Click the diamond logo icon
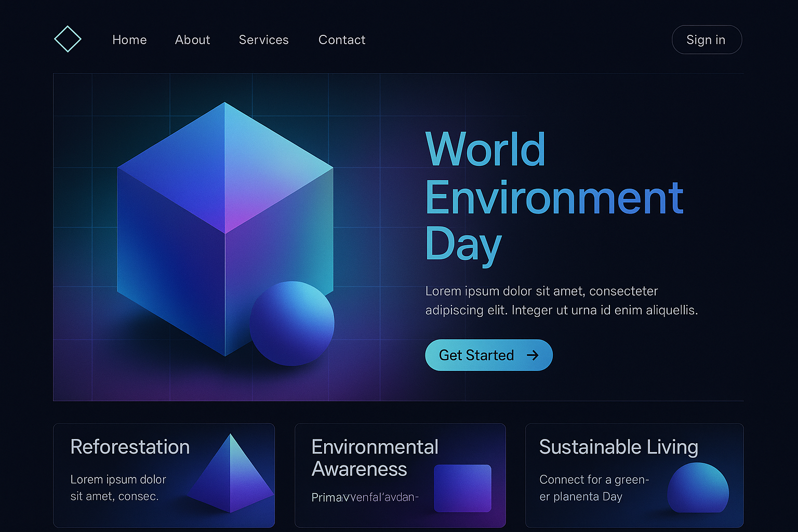Viewport: 798px width, 532px height. pos(68,39)
